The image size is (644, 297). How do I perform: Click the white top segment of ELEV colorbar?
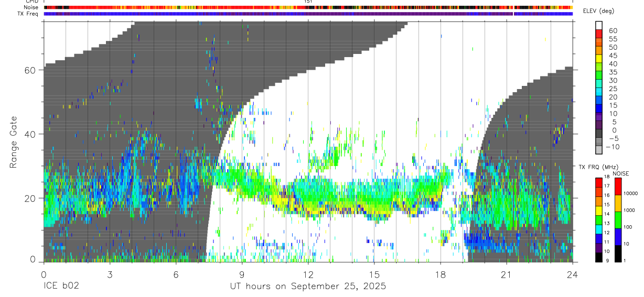599,26
